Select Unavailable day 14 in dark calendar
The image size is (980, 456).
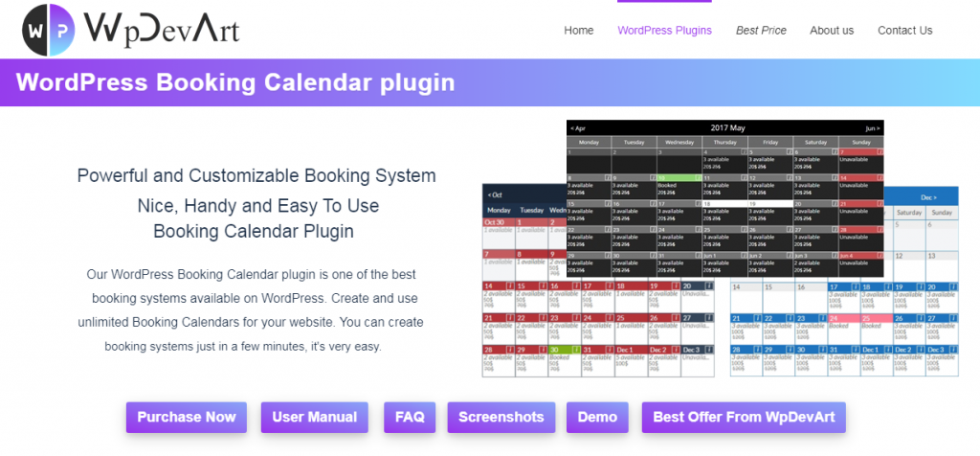861,185
